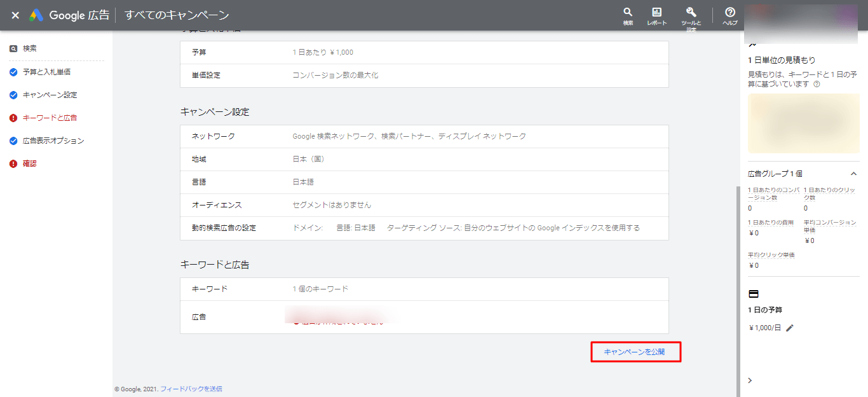Image resolution: width=868 pixels, height=397 pixels.
Task: Open the 広告 row with error
Action: point(424,317)
